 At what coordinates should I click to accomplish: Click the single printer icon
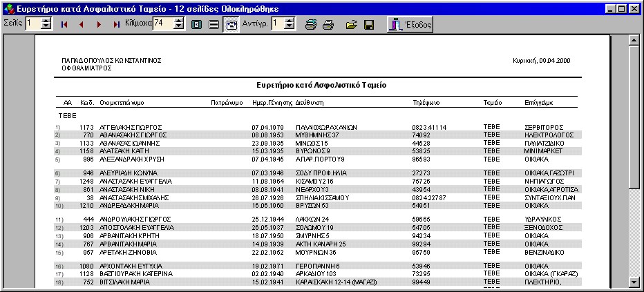point(328,24)
